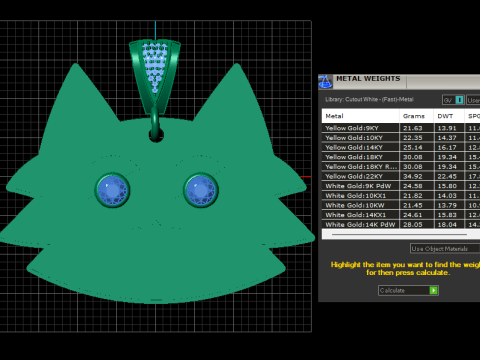Click the green arrow on Calculate
The image size is (480, 360).
coord(433,290)
